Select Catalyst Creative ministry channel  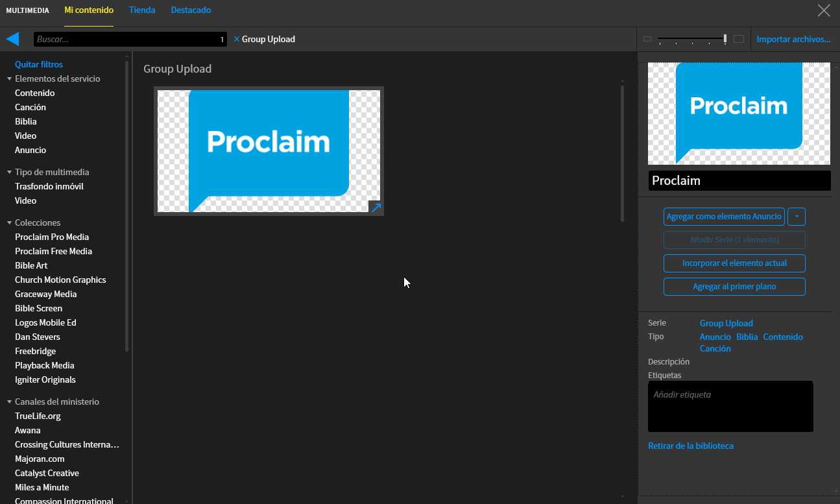[47, 473]
